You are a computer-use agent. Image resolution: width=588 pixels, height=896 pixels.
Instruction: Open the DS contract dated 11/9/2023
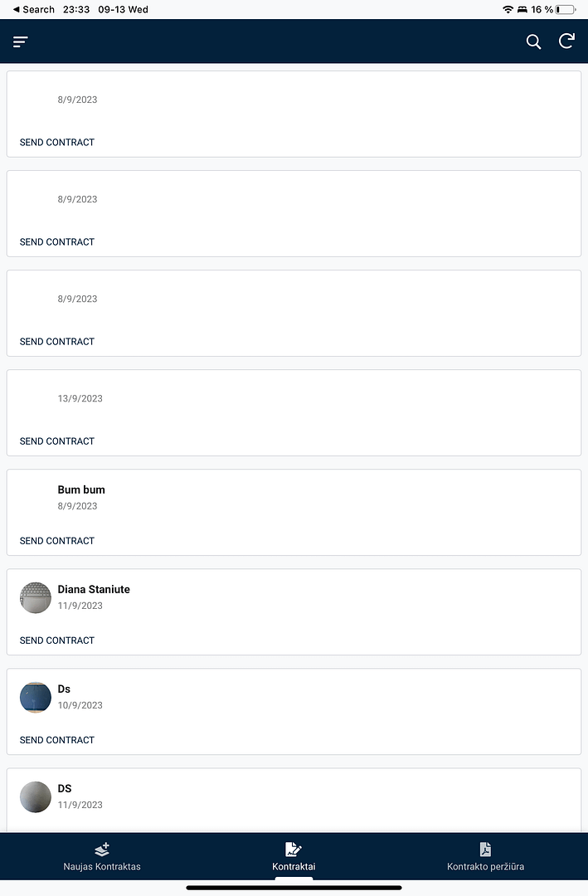[x=65, y=788]
